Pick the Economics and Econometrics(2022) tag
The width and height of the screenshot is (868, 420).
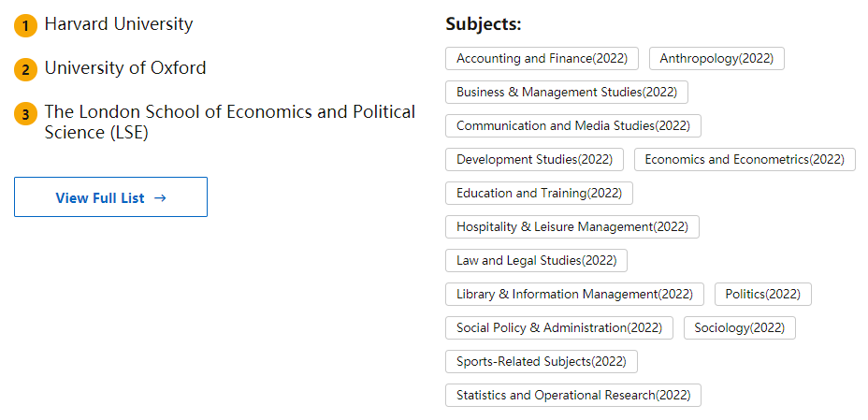click(x=744, y=159)
